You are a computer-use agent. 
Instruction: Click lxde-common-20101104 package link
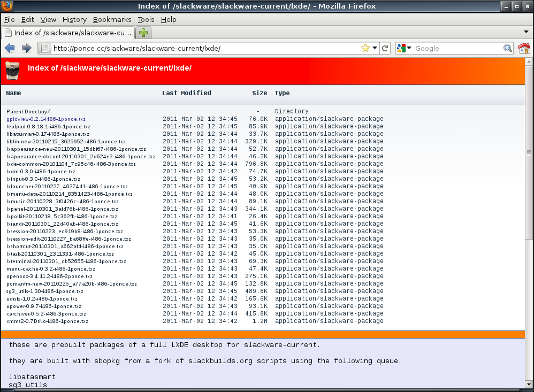click(71, 164)
